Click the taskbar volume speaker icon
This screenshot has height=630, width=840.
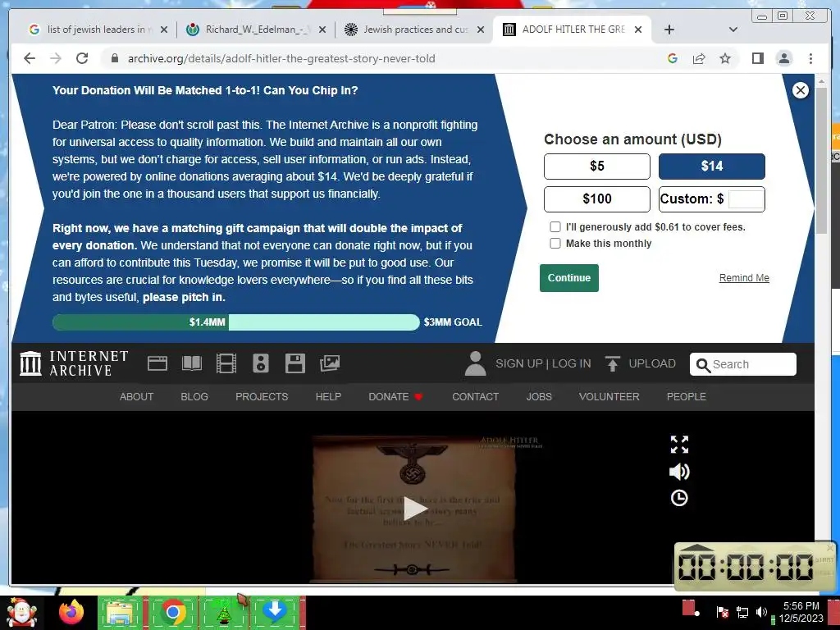[760, 612]
